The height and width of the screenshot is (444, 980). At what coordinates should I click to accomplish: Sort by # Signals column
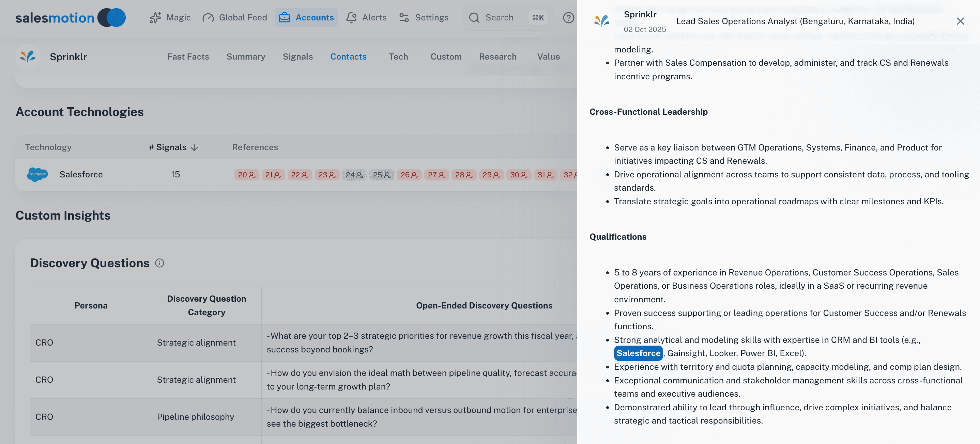(173, 147)
